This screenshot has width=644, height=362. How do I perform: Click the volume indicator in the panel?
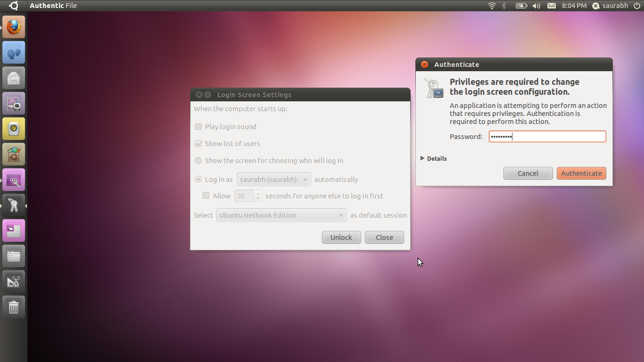pyautogui.click(x=537, y=6)
